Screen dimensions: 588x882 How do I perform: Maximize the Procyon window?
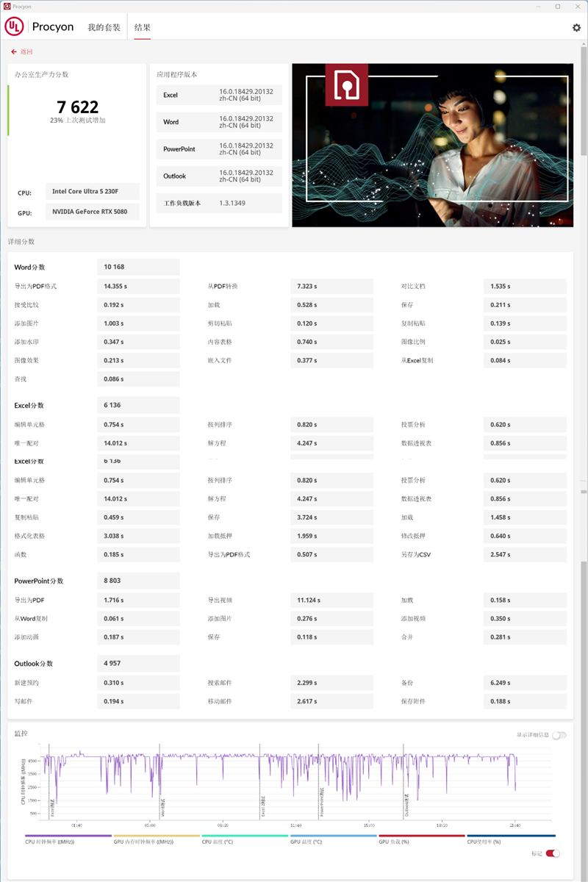pos(557,6)
